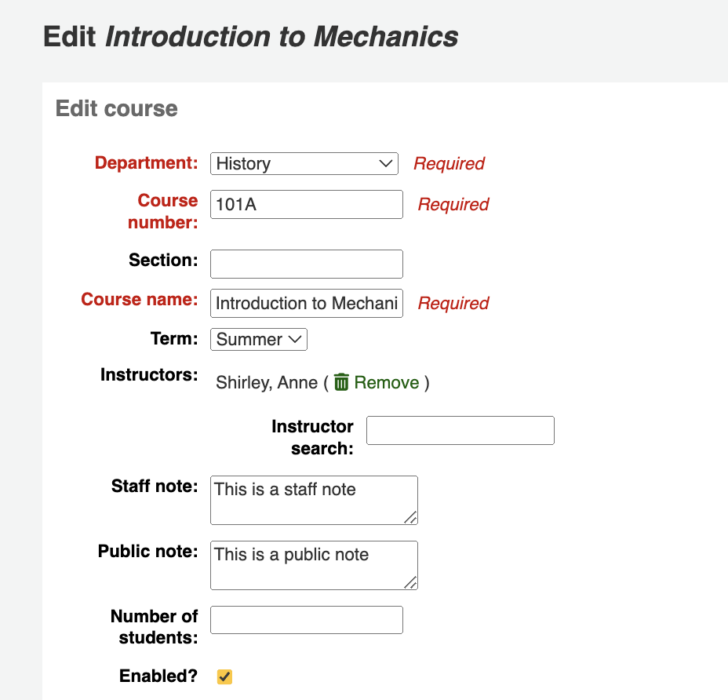728x700 pixels.
Task: Click the Number of students label
Action: 154,626
